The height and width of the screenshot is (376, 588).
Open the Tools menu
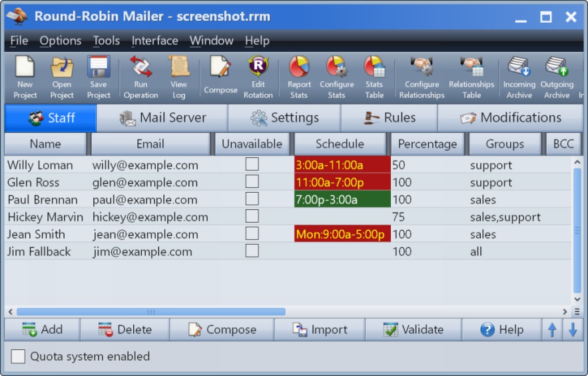pos(106,41)
